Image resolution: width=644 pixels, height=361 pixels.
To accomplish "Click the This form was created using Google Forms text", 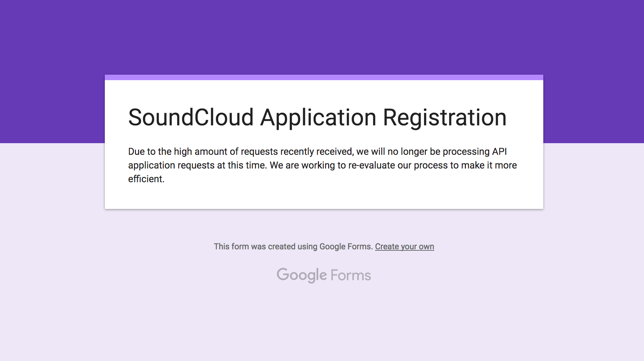I will point(292,246).
